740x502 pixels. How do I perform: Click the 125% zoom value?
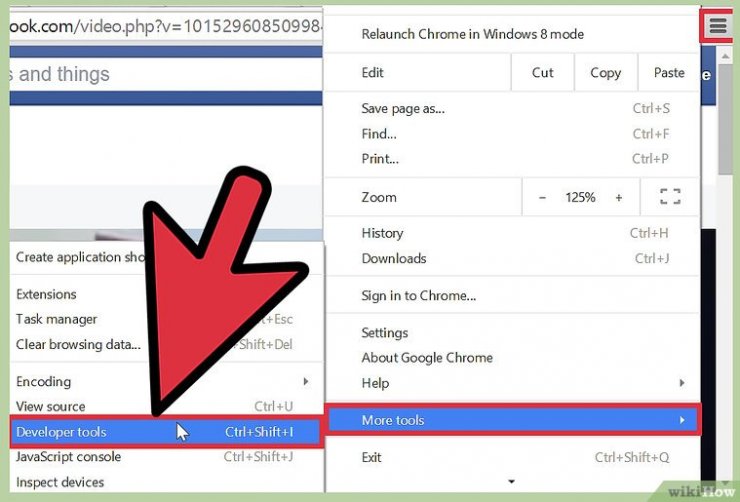click(580, 197)
